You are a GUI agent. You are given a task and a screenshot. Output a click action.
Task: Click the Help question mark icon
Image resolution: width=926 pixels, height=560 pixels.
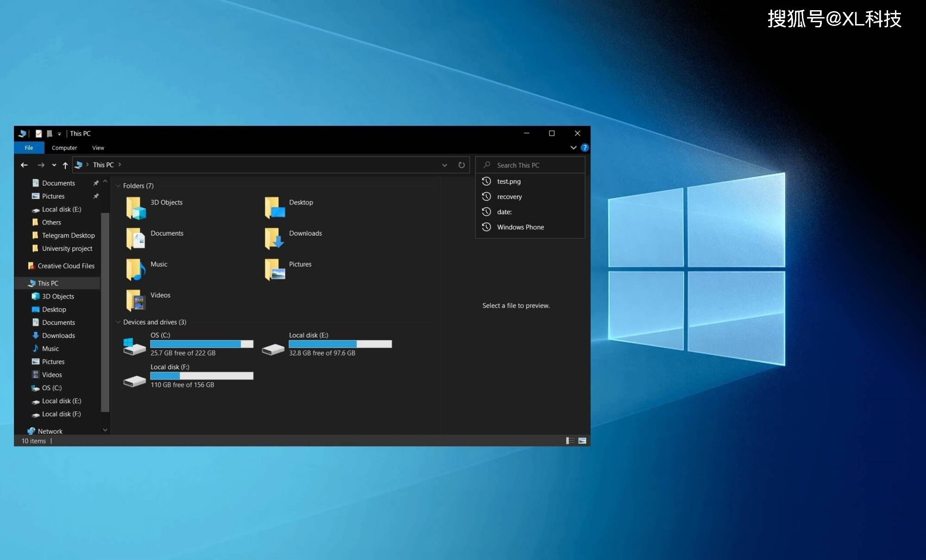tap(585, 148)
